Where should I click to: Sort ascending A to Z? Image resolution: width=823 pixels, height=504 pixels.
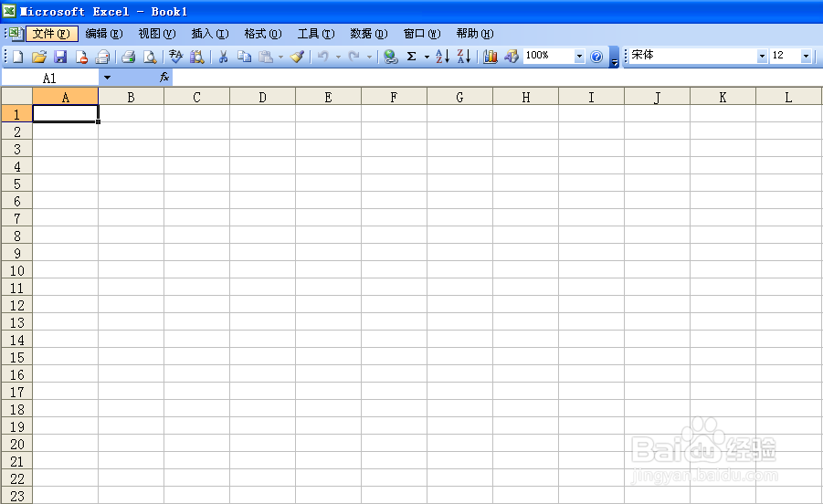tap(442, 57)
